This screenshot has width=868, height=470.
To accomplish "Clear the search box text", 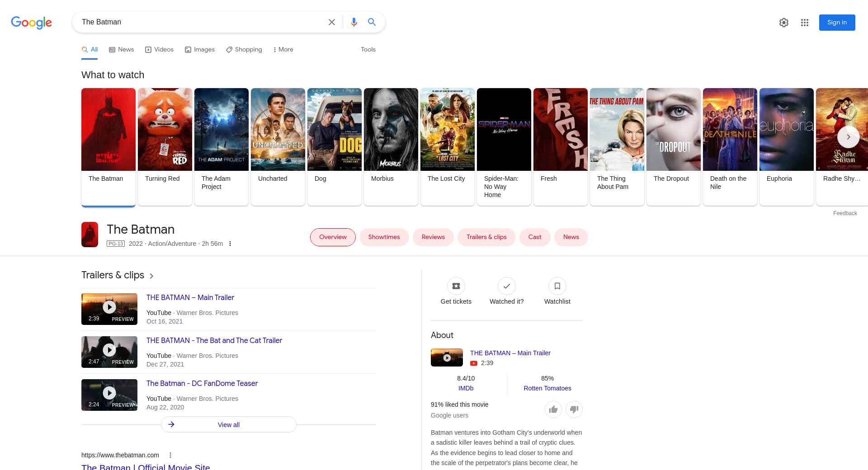I will [331, 22].
